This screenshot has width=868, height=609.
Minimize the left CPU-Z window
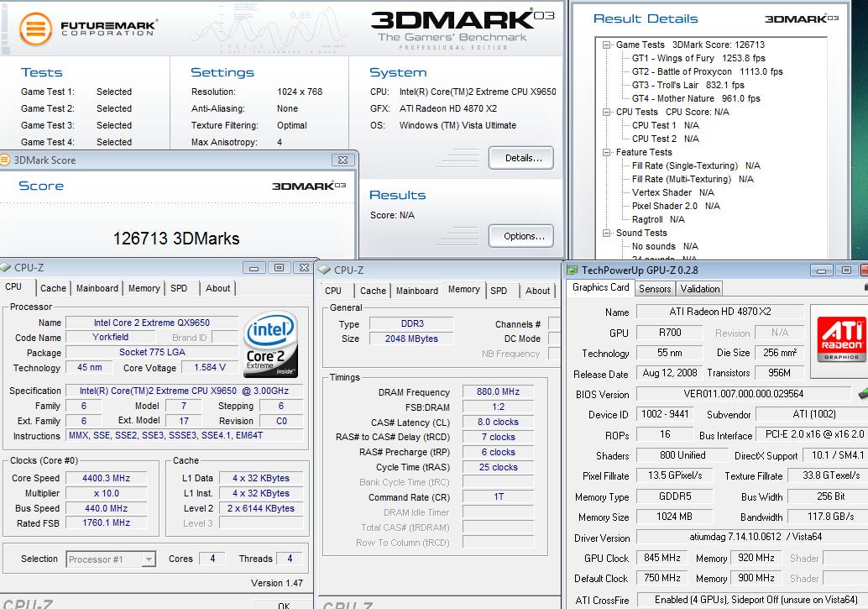[254, 268]
